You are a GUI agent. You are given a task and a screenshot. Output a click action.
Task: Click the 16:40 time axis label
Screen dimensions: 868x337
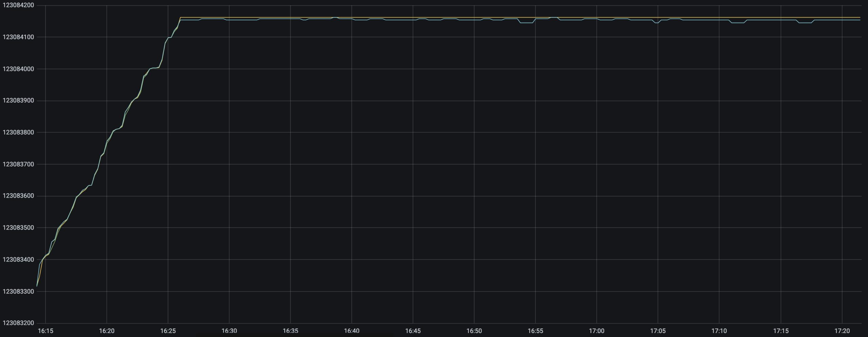[352, 331]
